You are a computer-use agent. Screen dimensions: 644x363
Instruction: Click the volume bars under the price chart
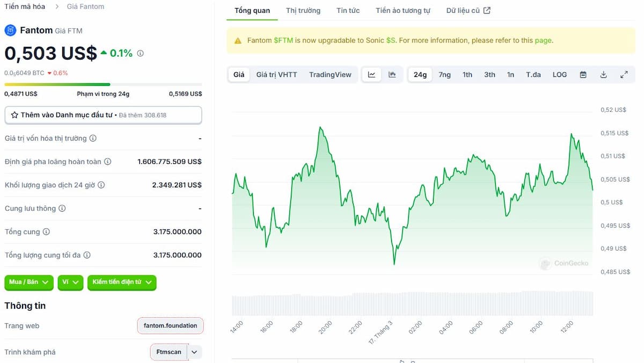(412, 303)
